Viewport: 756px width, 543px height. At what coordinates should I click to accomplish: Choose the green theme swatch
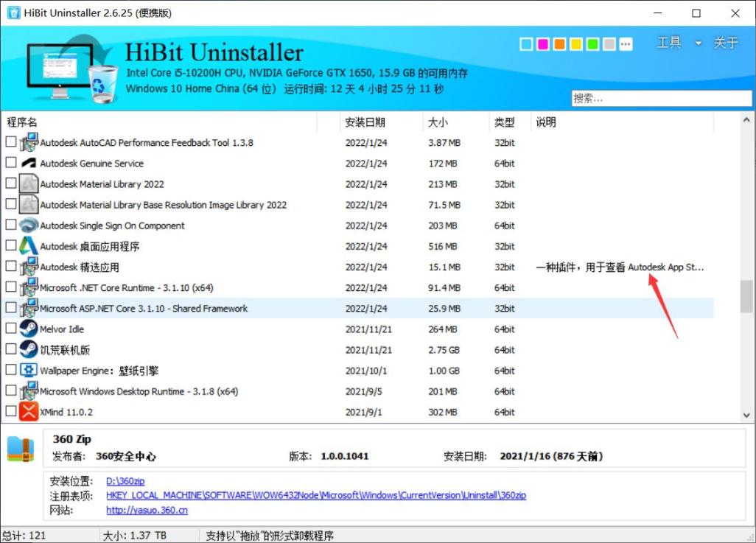click(592, 44)
